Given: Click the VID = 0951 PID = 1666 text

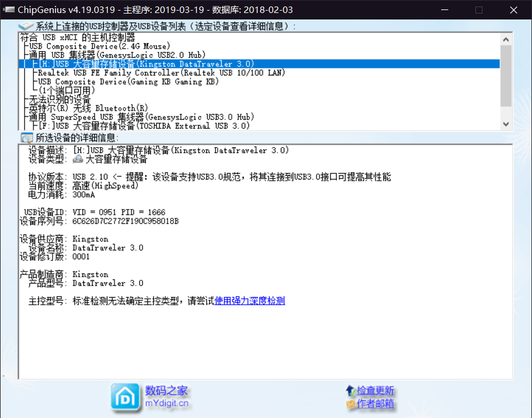Looking at the screenshot, I should pyautogui.click(x=119, y=212).
